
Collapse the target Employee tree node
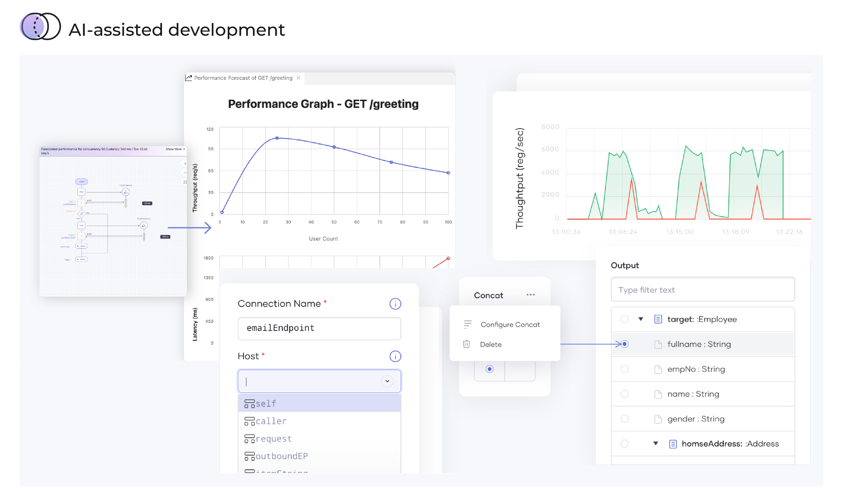[x=641, y=319]
